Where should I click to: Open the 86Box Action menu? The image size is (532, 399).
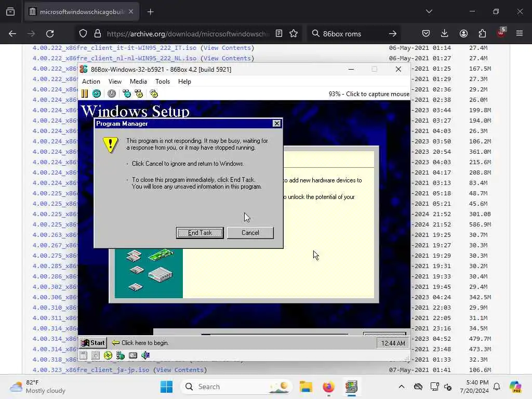pos(91,82)
